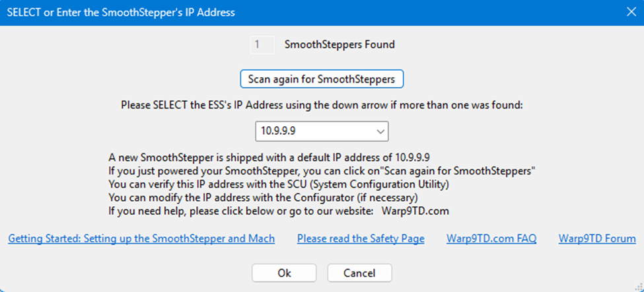Click the System Configuration Utility verification line

pos(279,184)
